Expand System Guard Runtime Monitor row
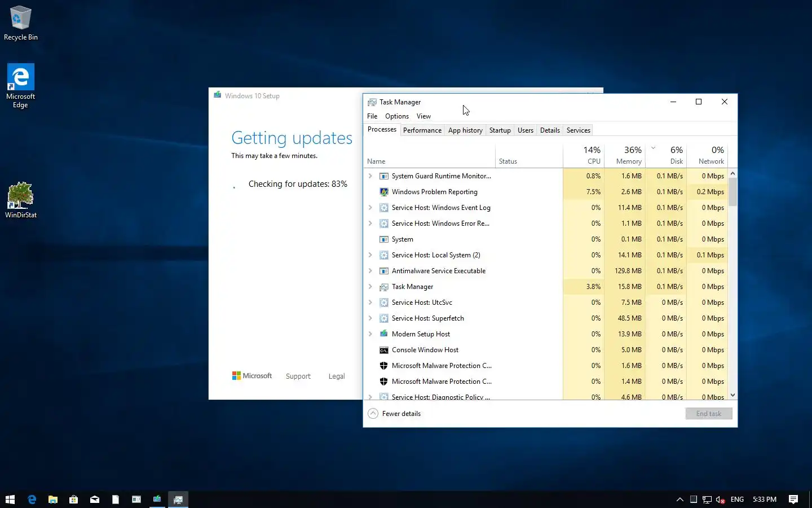 (x=370, y=176)
